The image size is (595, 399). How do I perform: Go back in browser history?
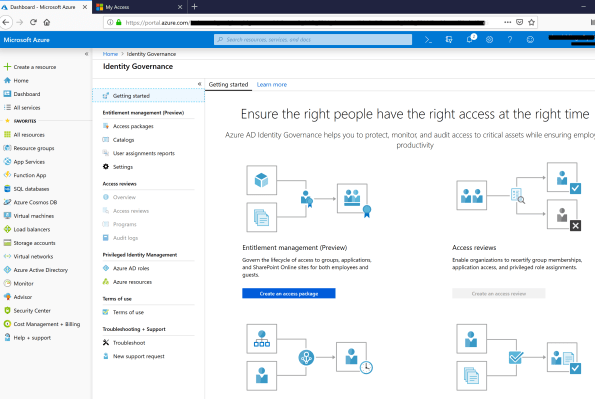[5, 22]
